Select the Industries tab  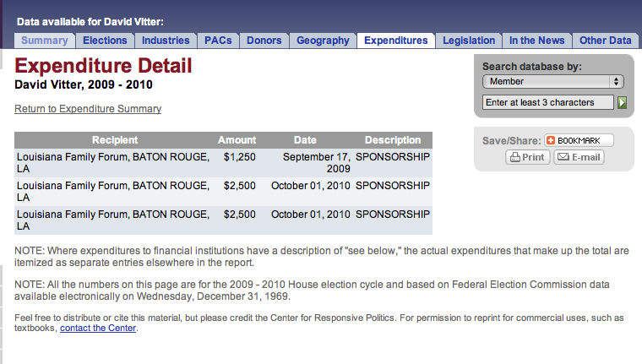(166, 41)
